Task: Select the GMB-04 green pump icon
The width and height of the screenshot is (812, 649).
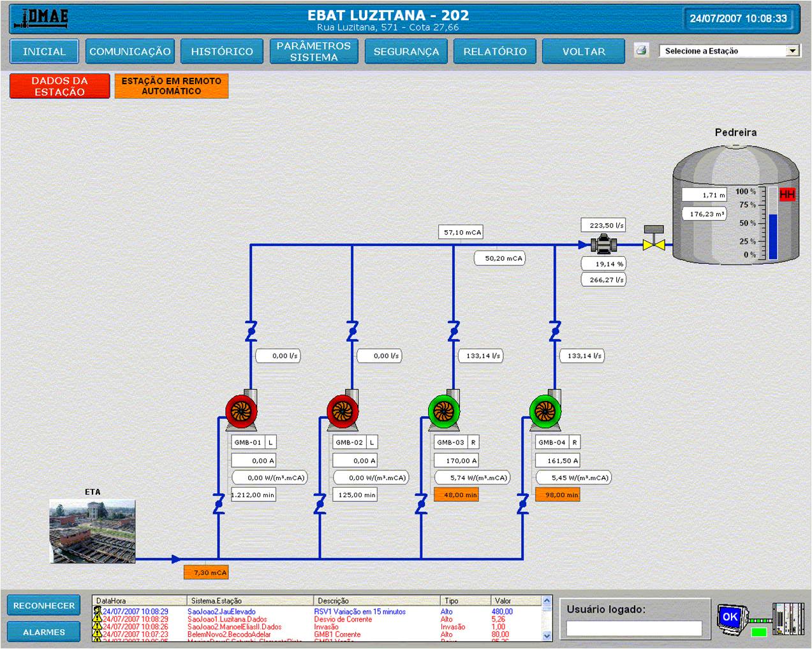Action: point(545,411)
